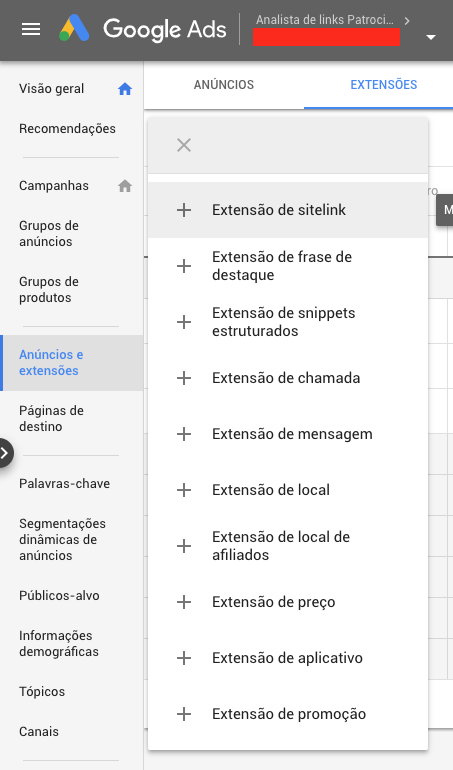Choose Extensão de snippets estruturados text
Image resolution: width=453 pixels, height=770 pixels.
[283, 322]
